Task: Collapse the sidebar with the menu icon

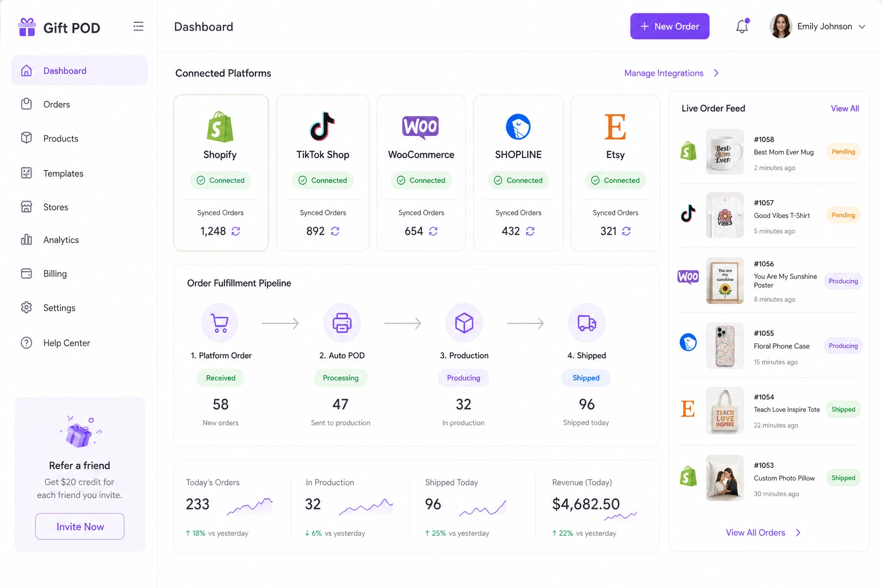Action: click(x=138, y=26)
